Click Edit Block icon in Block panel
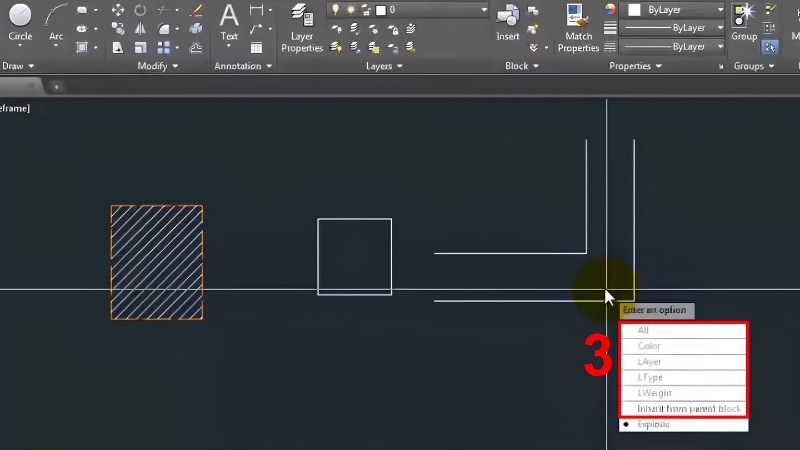This screenshot has height=450, width=800. pyautogui.click(x=533, y=29)
